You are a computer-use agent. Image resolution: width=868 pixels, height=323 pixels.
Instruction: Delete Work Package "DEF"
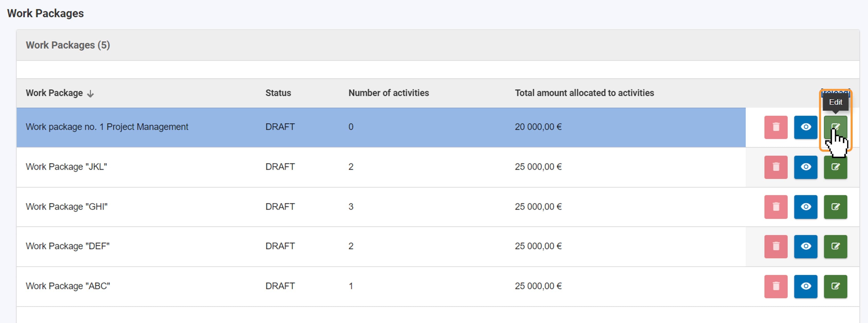[776, 246]
